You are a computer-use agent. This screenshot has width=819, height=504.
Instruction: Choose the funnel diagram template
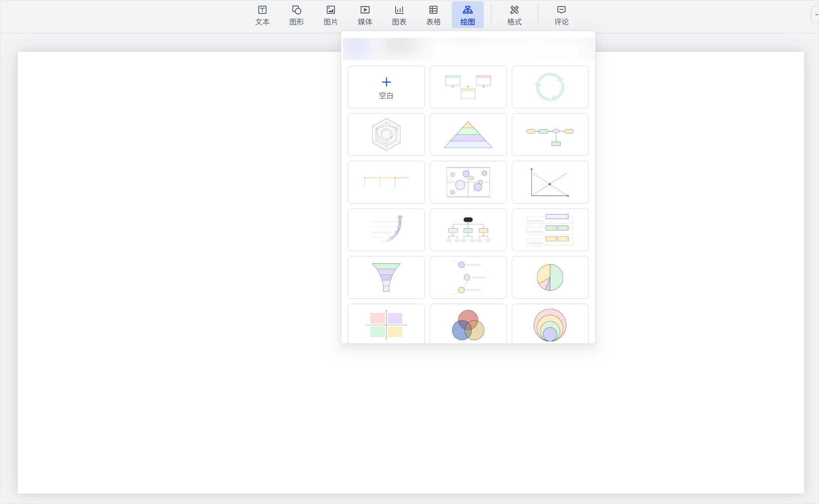tap(386, 278)
